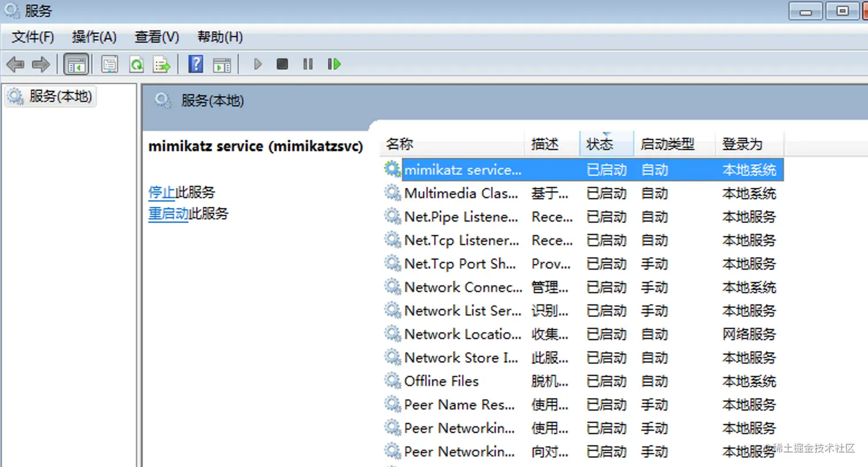Click gear icon beside Multimedia Clas...
Viewport: 868px width, 467px height.
click(392, 193)
